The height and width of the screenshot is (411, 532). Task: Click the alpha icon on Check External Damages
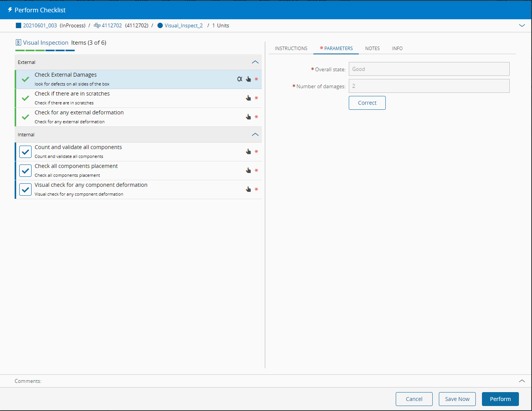pos(239,79)
